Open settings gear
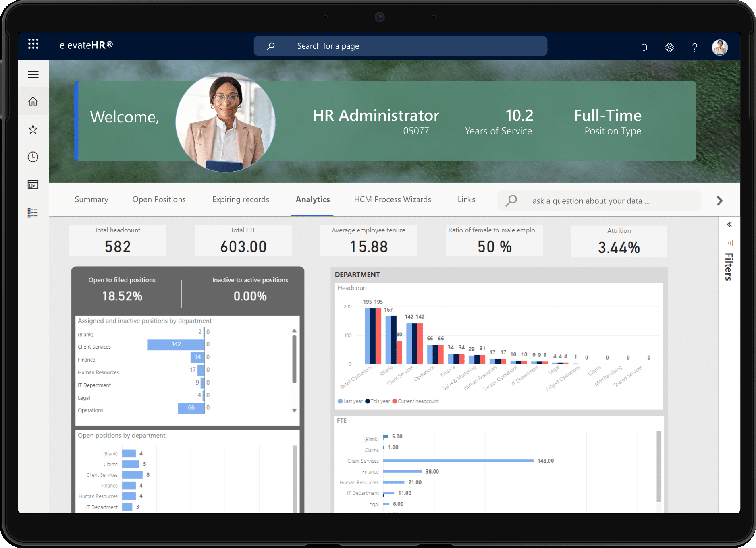The height and width of the screenshot is (548, 756). tap(669, 48)
